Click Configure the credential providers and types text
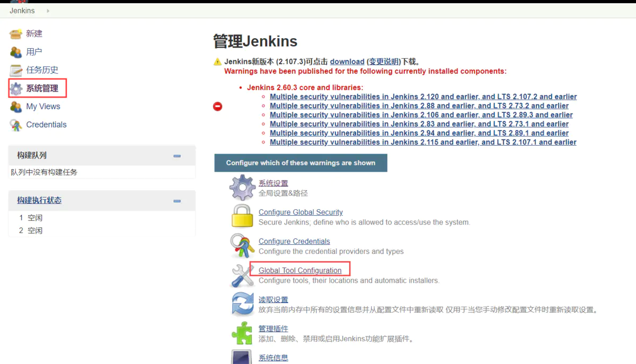 tap(331, 252)
